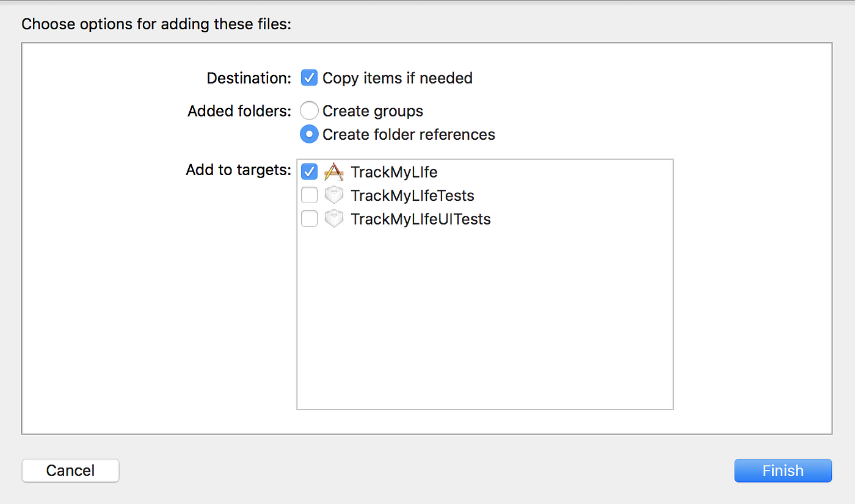Click the TrackMyLIfeTests test bundle icon
The width and height of the screenshot is (855, 504).
point(333,195)
